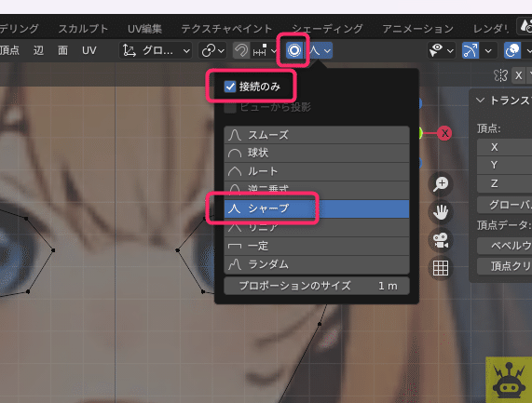Open the アニメーション workspace tab
Screen dimensions: 532x403
point(417,29)
